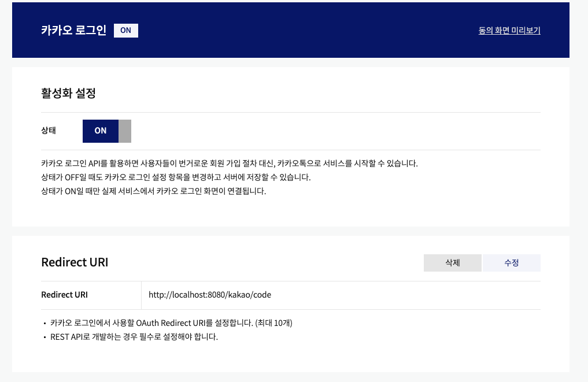Open the 동의 화면 미리보기 link
This screenshot has width=588, height=382.
coord(509,31)
